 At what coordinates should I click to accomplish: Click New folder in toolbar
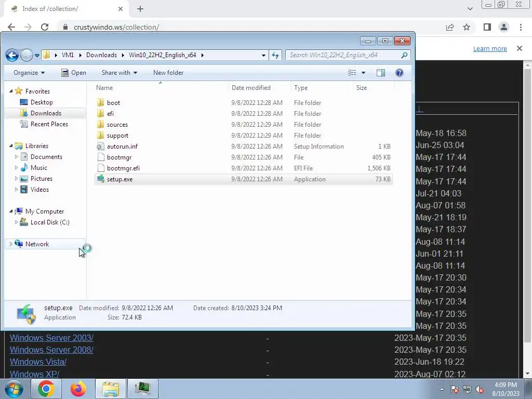click(x=168, y=73)
